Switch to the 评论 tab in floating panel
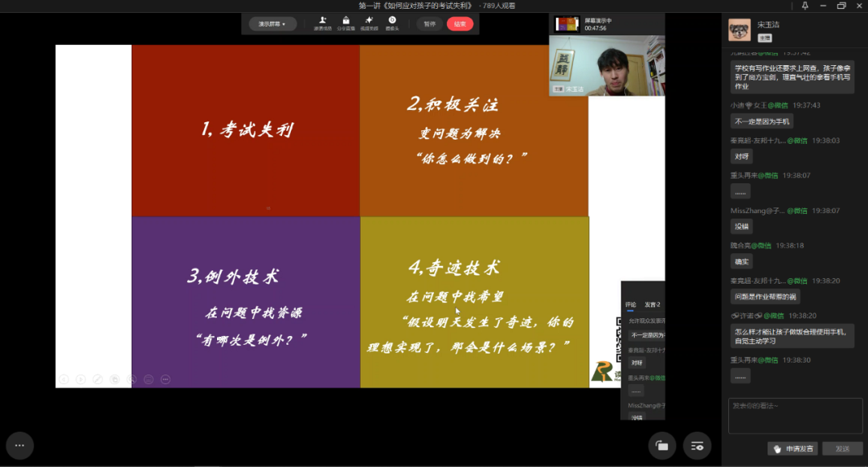868x467 pixels. (x=630, y=305)
